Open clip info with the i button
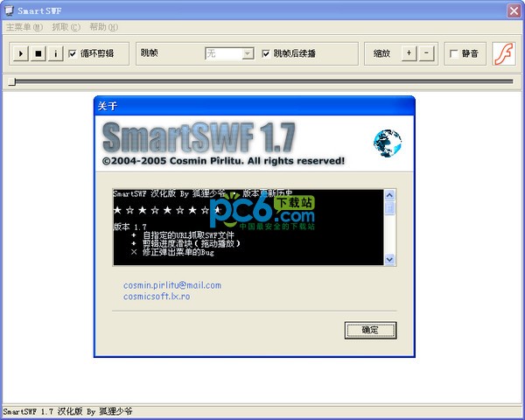Viewport: 525px width, 420px height. point(56,53)
